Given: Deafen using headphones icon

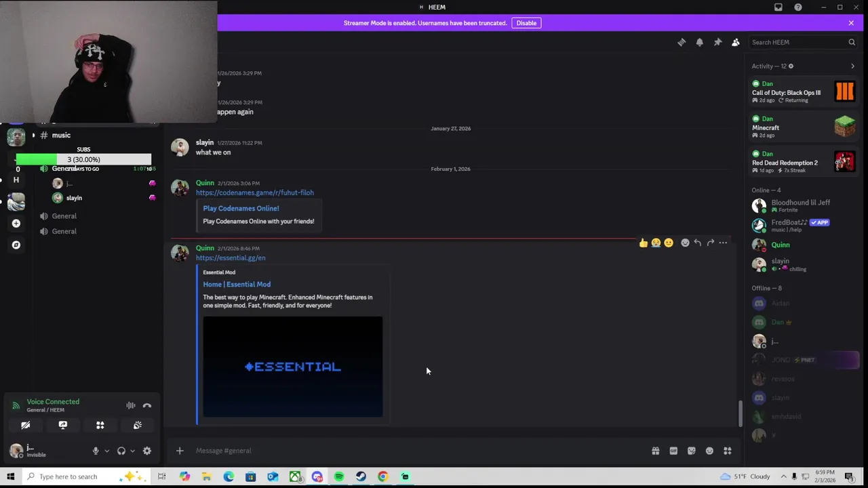Looking at the screenshot, I should point(121,451).
